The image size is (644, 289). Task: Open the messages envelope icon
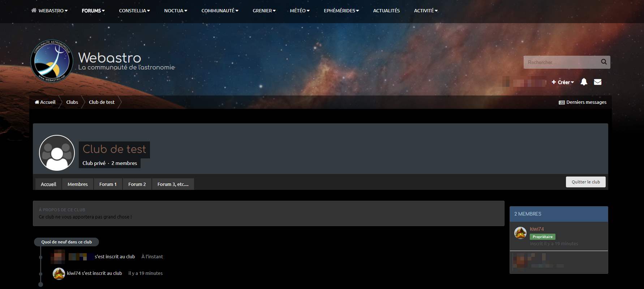(x=598, y=82)
